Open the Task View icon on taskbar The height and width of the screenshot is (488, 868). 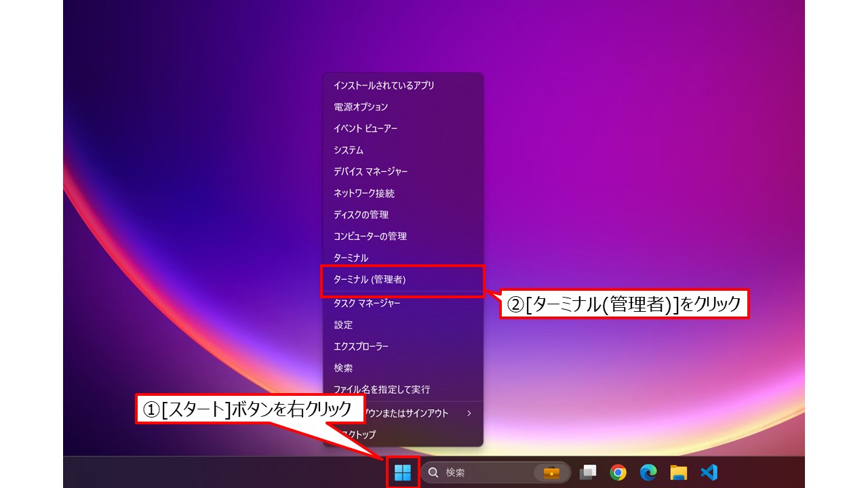click(588, 472)
